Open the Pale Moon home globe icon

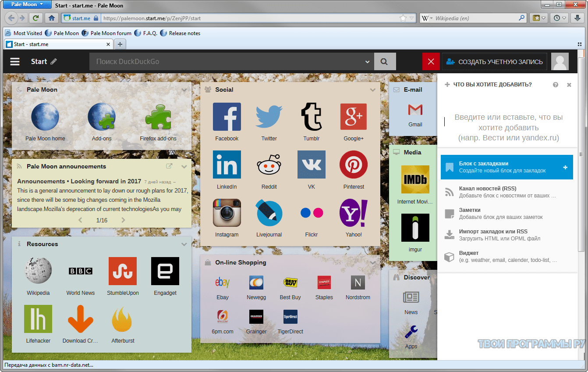[45, 117]
